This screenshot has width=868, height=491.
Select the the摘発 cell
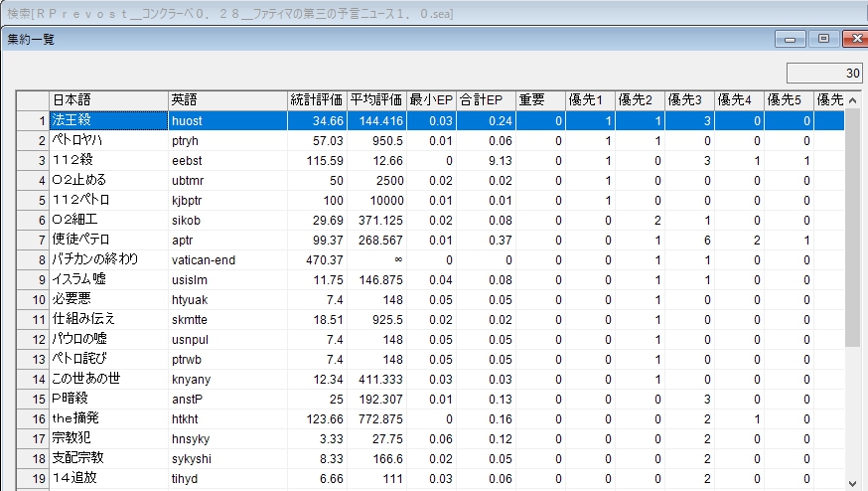pyautogui.click(x=108, y=419)
